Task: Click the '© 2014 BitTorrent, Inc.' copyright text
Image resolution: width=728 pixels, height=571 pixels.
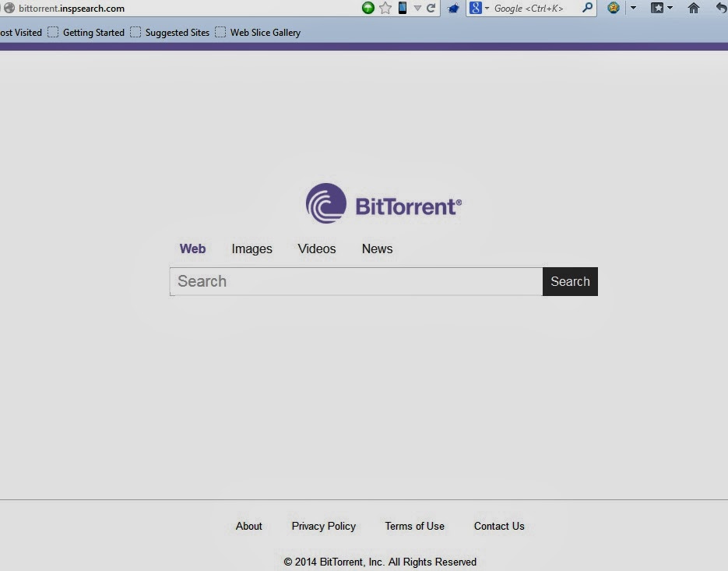Action: pyautogui.click(x=334, y=562)
